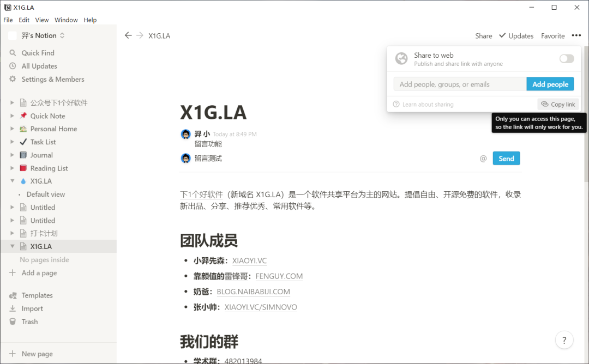This screenshot has width=589, height=364.
Task: Click the checkmark icon of Task List
Action: [x=23, y=142]
